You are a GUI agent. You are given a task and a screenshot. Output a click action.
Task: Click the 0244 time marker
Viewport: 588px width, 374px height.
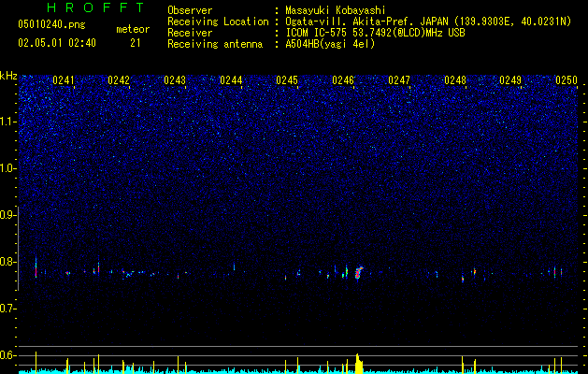[231, 80]
